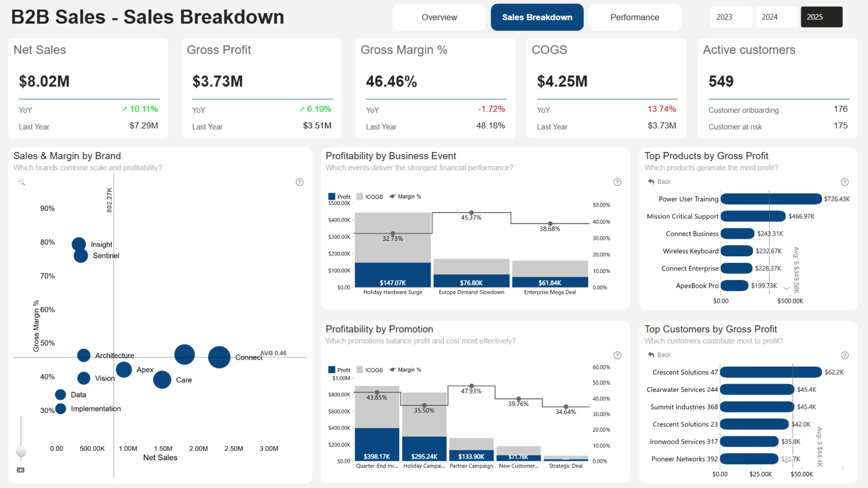Image resolution: width=868 pixels, height=488 pixels.
Task: Click the New Customer $71.78K profit column
Action: pos(519,458)
